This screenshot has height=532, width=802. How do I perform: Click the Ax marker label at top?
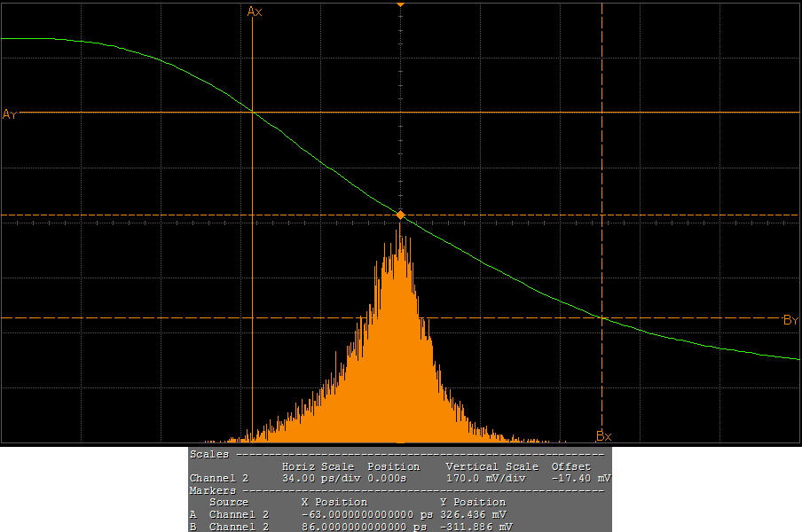pos(255,12)
